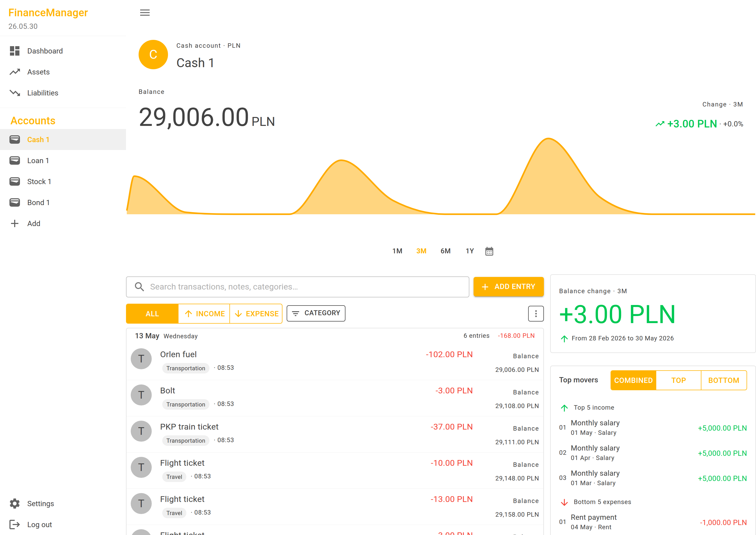Click the Liabilities trending-down icon

point(15,93)
